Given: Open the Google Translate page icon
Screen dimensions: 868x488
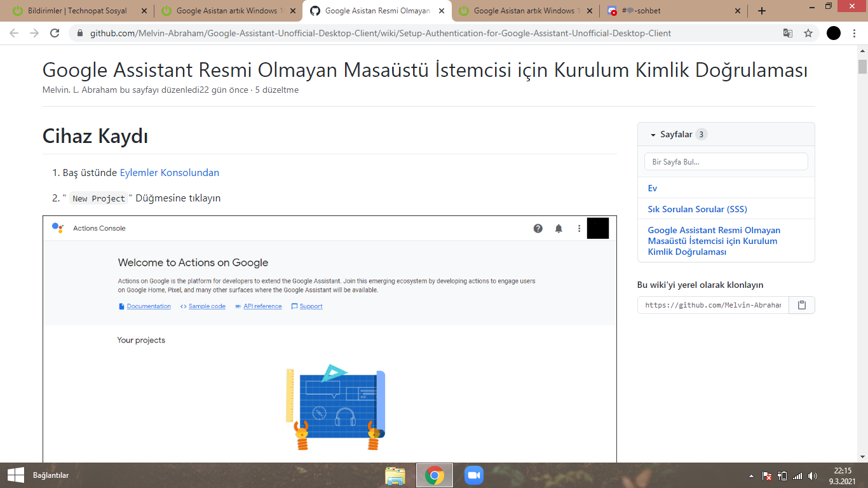Looking at the screenshot, I should coord(788,33).
